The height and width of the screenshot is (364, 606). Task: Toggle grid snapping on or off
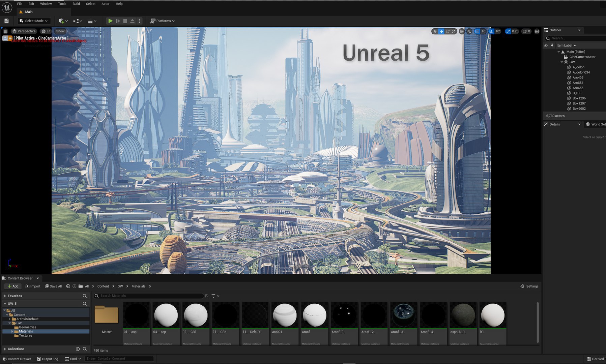(477, 31)
